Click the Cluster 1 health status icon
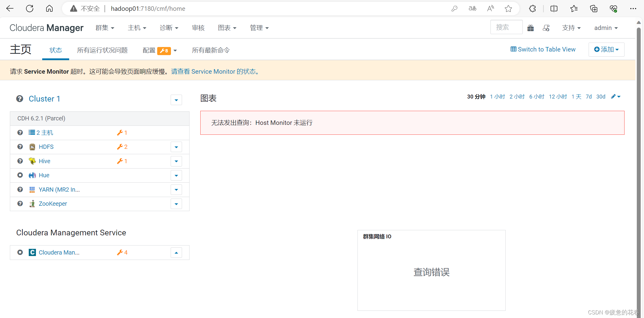 pos(20,99)
